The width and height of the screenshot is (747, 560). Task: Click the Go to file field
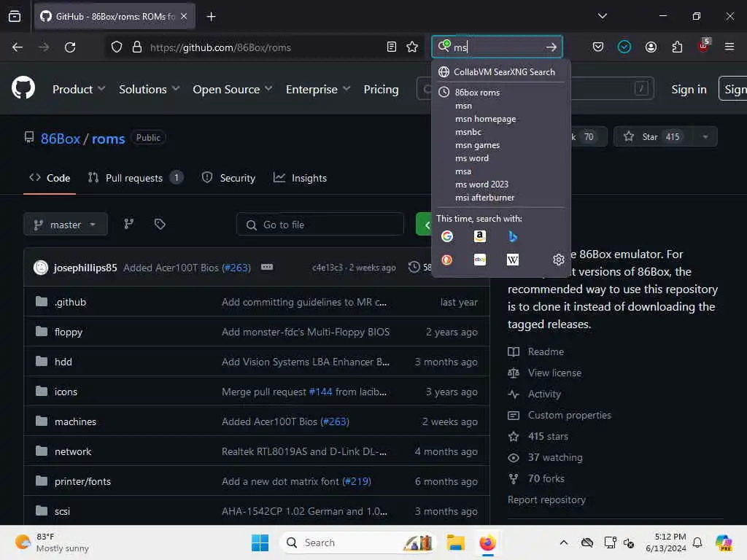click(320, 225)
